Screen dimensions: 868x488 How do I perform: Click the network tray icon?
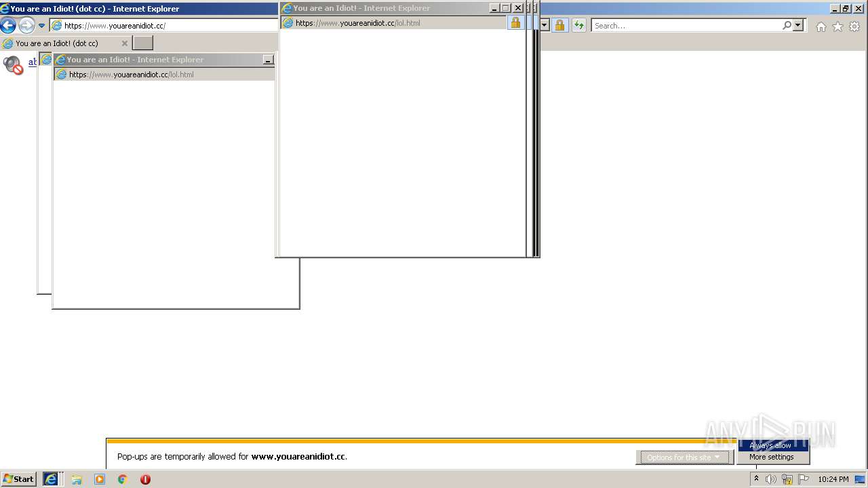787,479
